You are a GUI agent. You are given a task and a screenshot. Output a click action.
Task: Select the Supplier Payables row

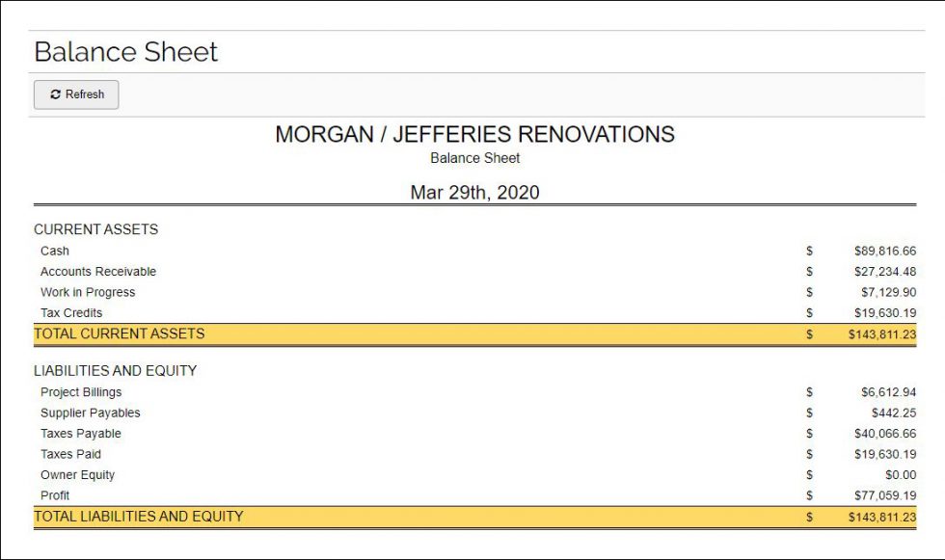tap(474, 413)
